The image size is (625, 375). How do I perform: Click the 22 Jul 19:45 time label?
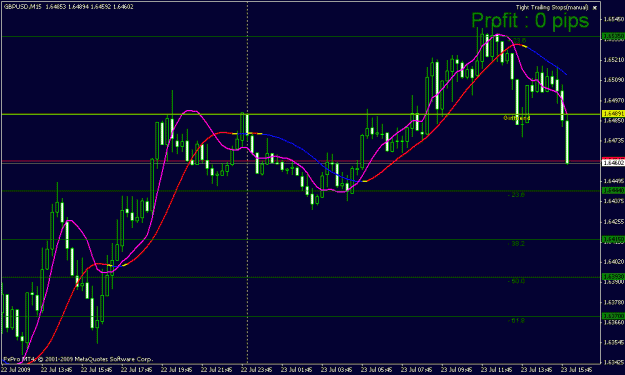pyautogui.click(x=176, y=369)
